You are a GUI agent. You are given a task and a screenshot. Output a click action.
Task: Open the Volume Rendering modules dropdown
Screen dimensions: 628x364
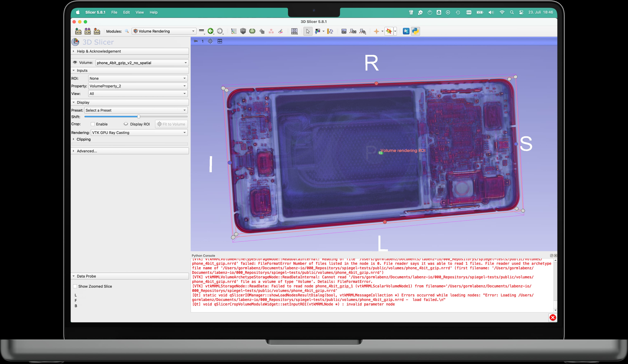pyautogui.click(x=164, y=31)
